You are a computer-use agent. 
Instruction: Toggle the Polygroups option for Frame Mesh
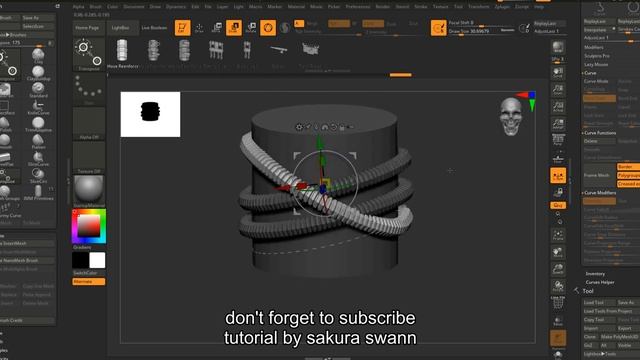tap(629, 176)
